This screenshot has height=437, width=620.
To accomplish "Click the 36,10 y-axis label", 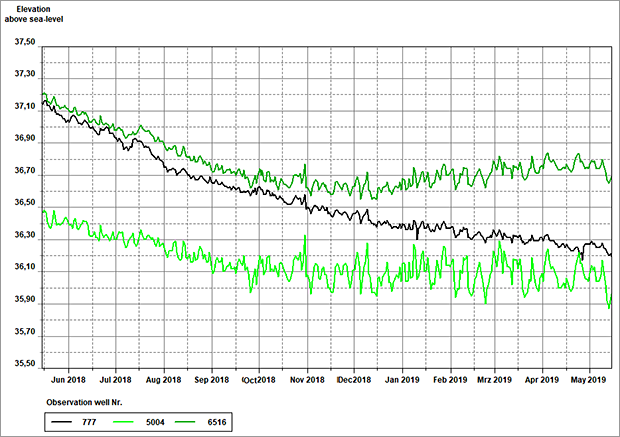I will coord(25,267).
